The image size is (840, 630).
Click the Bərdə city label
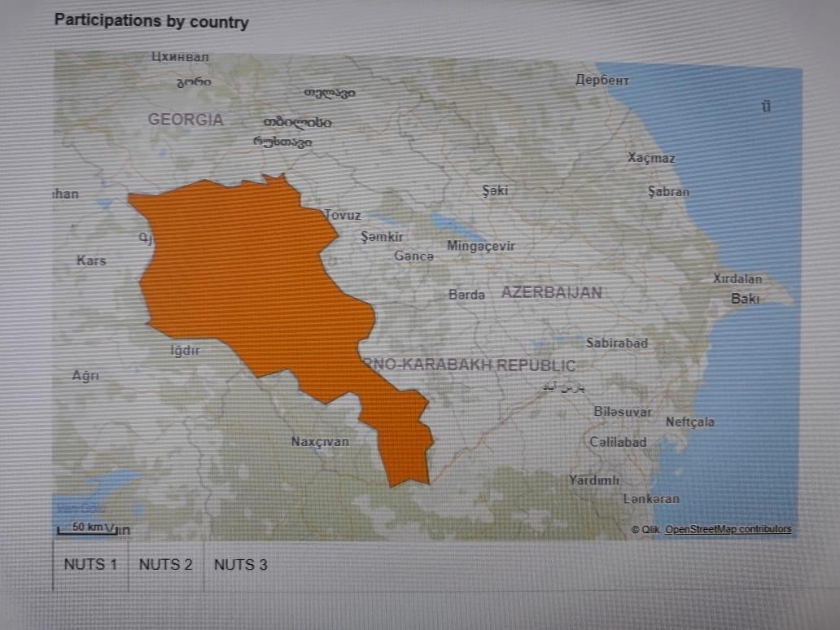pyautogui.click(x=466, y=295)
